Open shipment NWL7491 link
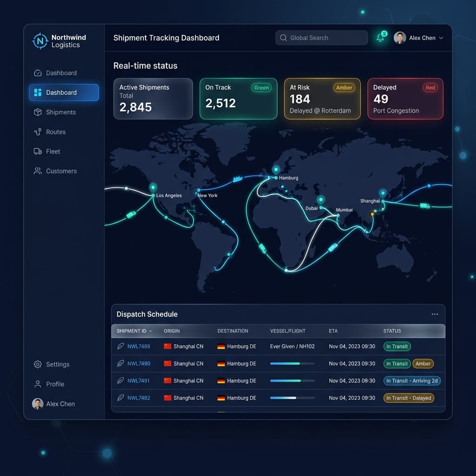 pyautogui.click(x=138, y=381)
